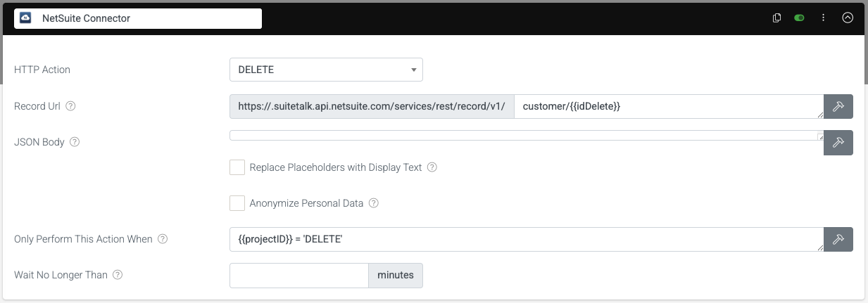This screenshot has height=303, width=868.
Task: Click the Wait No Longer Than minutes field
Action: pyautogui.click(x=299, y=275)
